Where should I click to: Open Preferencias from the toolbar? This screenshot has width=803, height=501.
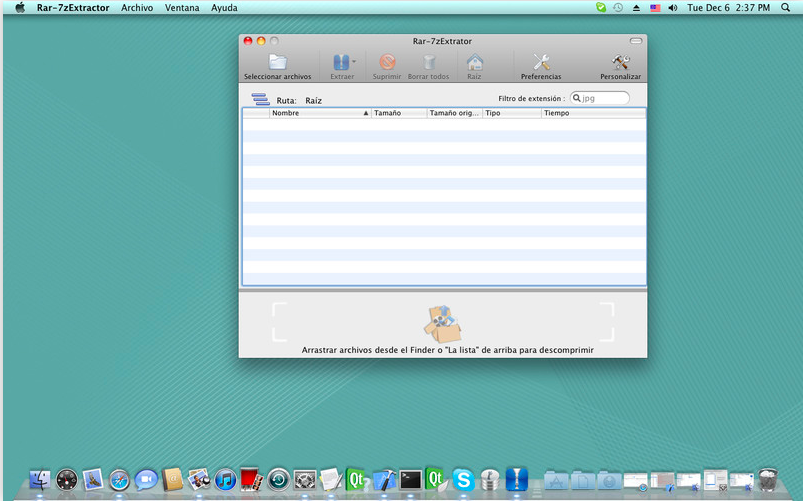point(541,62)
